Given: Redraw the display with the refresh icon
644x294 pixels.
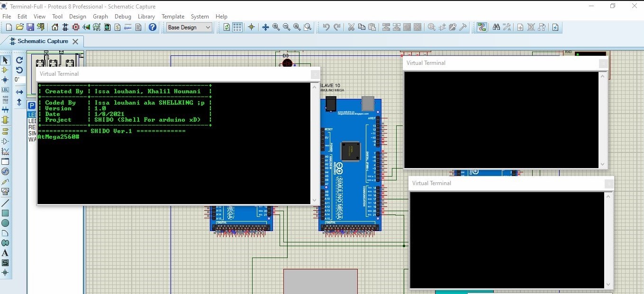Looking at the screenshot, I should [x=227, y=27].
